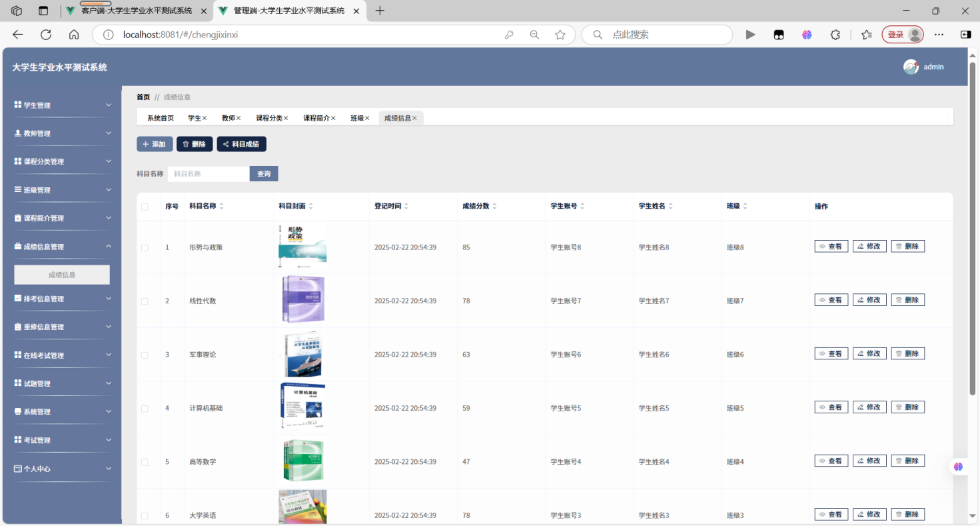Screen dimensions: 980x526
Task: Edit the 线性代数 row with 修改
Action: pos(869,300)
